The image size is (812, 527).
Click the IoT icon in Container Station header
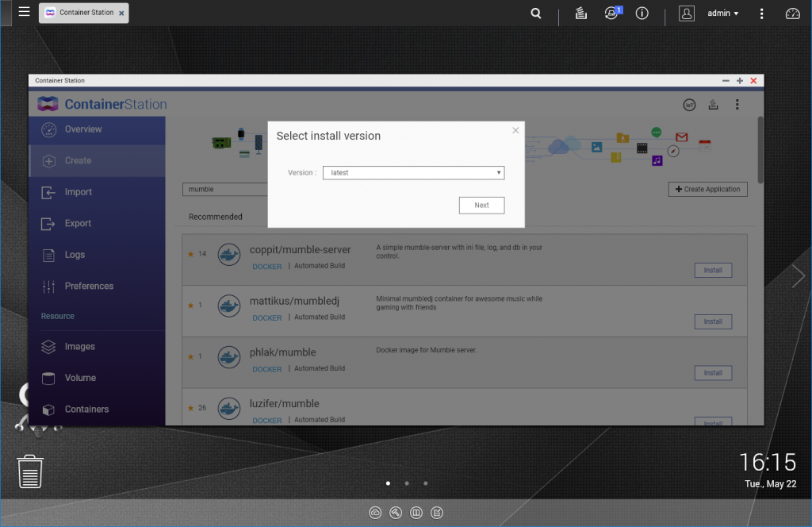pyautogui.click(x=689, y=106)
